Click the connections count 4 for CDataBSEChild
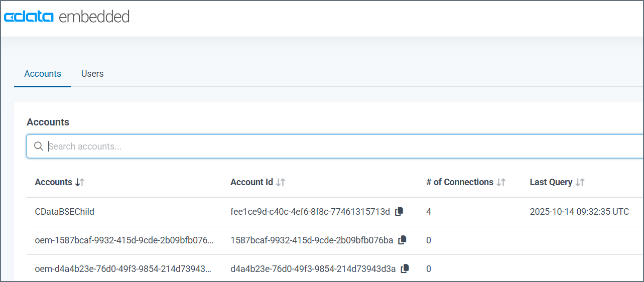Viewport: 644px width, 282px height. (429, 212)
